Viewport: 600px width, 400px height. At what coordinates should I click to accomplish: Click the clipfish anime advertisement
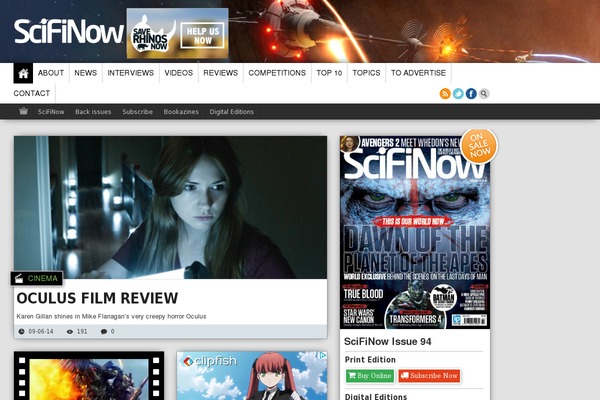point(252,376)
